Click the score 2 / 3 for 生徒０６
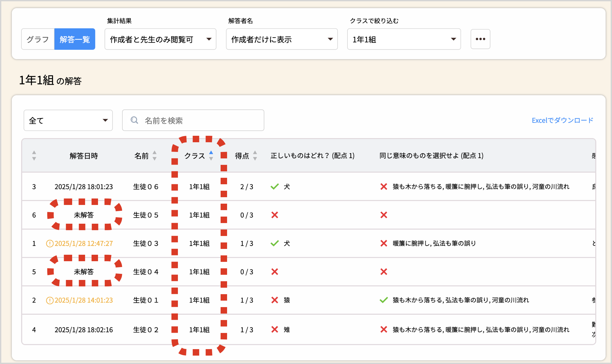Image resolution: width=612 pixels, height=364 pixels. (x=247, y=187)
